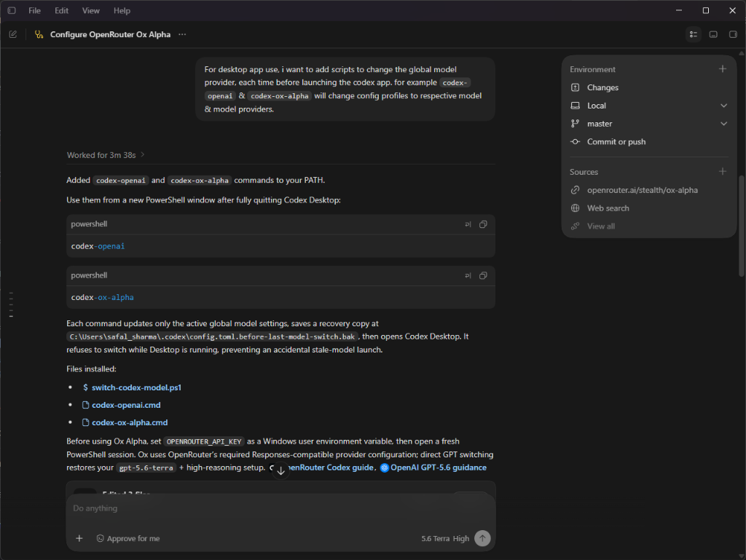Open the codex-ox-alpha.cmd file link
The width and height of the screenshot is (746, 560).
[130, 422]
